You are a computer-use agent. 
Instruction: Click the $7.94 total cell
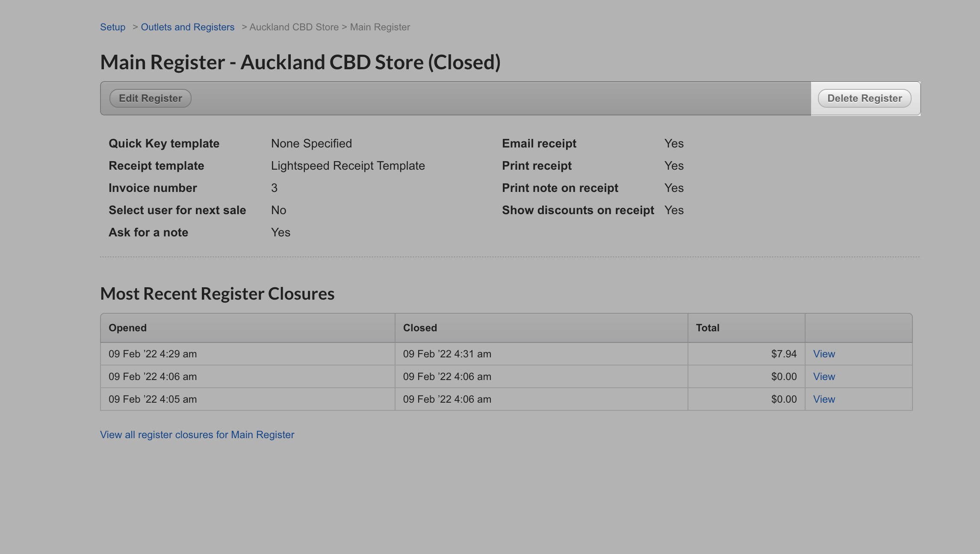pos(783,354)
